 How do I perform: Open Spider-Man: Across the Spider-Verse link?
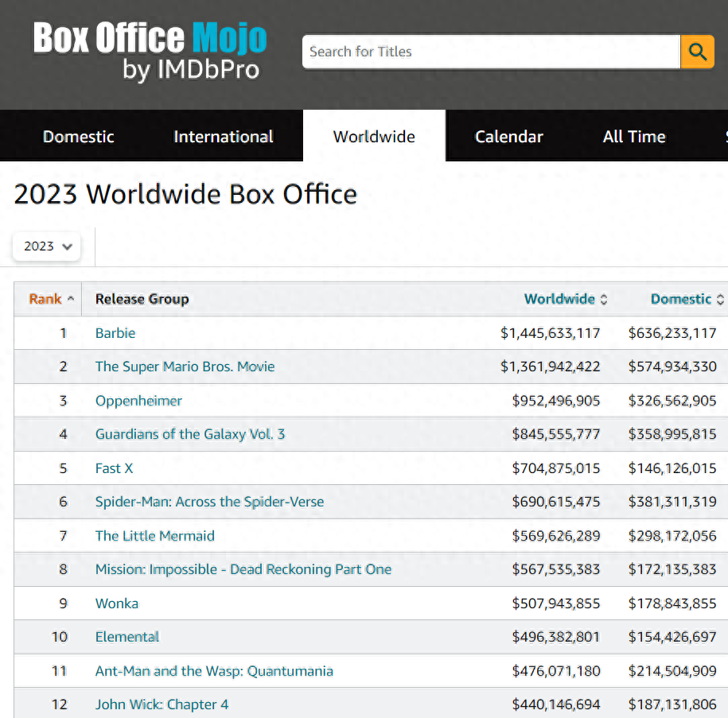pos(209,502)
